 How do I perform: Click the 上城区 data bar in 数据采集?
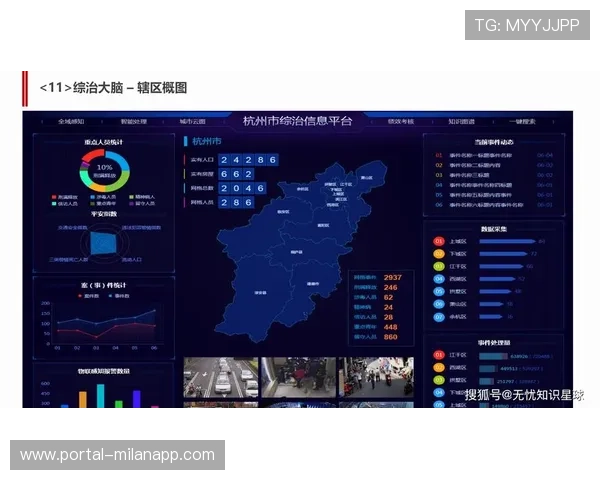(507, 242)
